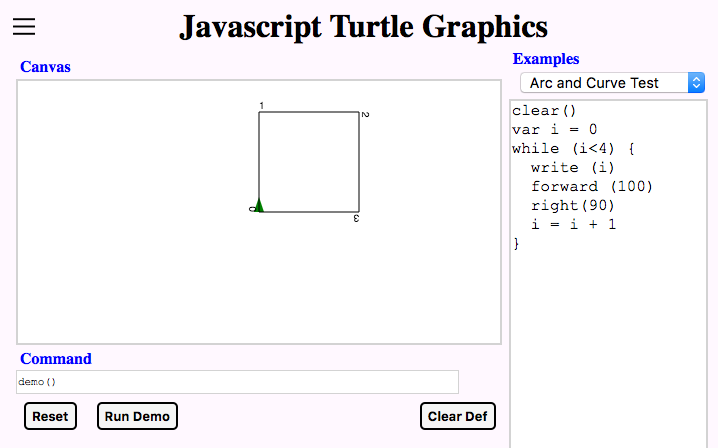
Task: Click the clear() line in code editor
Action: [544, 111]
